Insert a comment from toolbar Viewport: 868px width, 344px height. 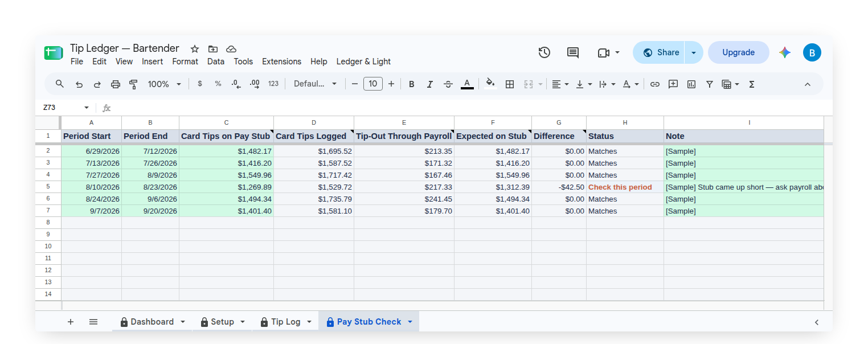pos(673,84)
